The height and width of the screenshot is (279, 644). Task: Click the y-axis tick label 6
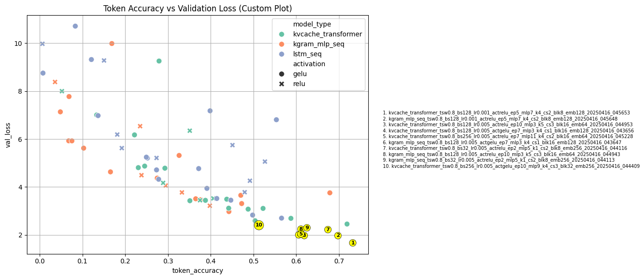21,139
